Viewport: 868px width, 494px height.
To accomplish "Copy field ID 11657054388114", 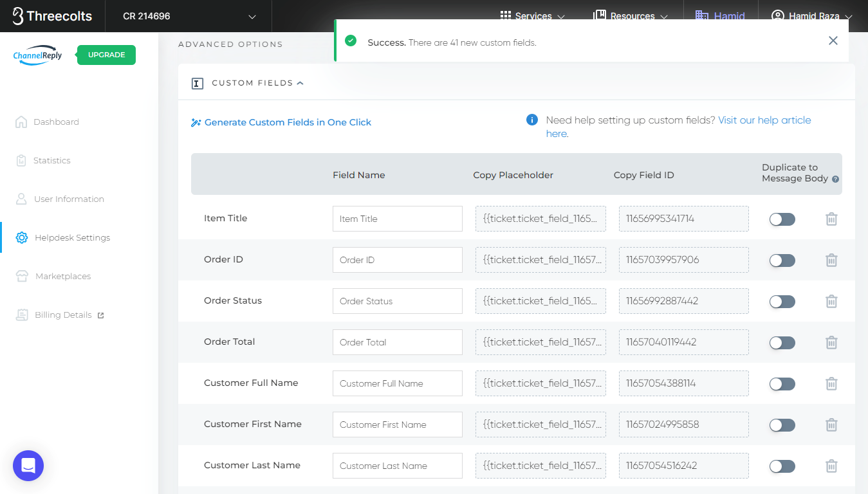I will click(684, 383).
